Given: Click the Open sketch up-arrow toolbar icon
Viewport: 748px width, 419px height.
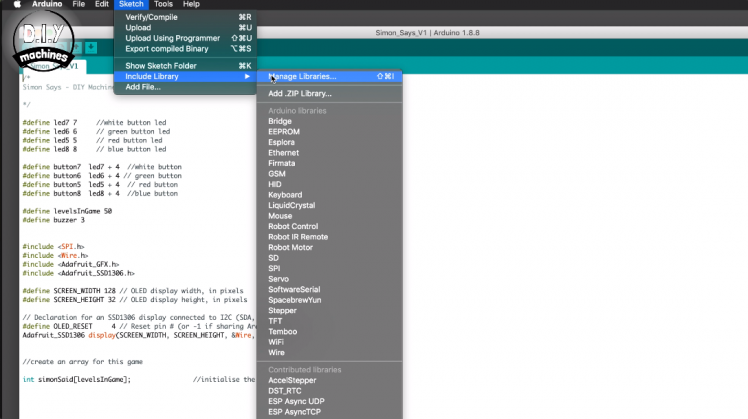Looking at the screenshot, I should click(75, 46).
